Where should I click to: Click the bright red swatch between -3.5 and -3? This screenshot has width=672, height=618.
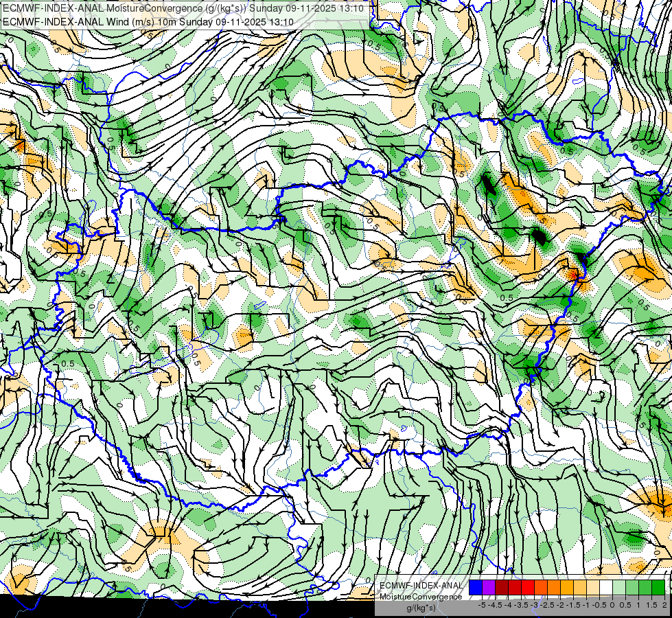[x=528, y=588]
